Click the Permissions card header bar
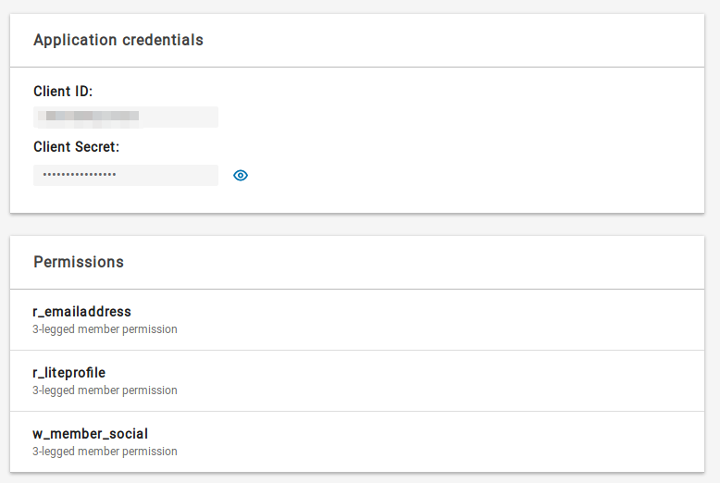The image size is (720, 483). tap(357, 263)
